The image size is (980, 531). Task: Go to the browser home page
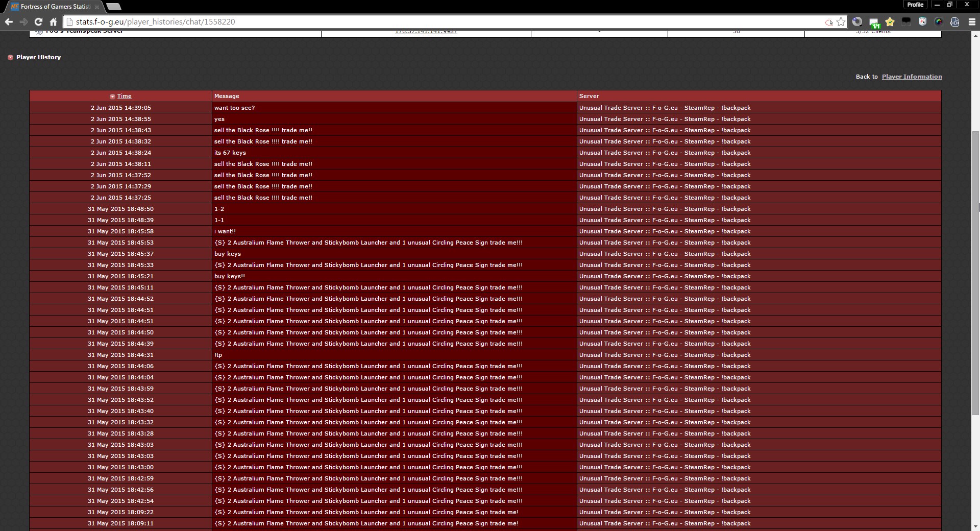point(53,22)
